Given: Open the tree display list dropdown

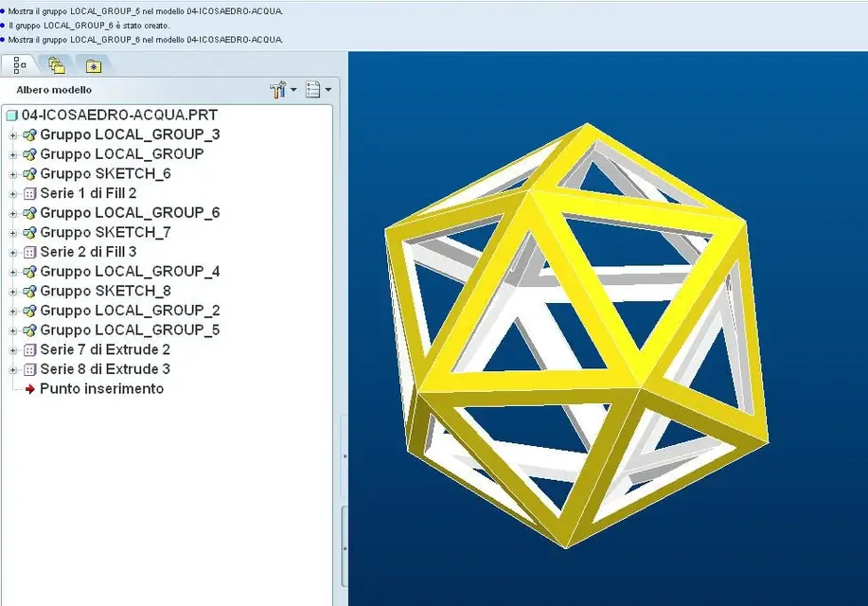Looking at the screenshot, I should coord(319,89).
